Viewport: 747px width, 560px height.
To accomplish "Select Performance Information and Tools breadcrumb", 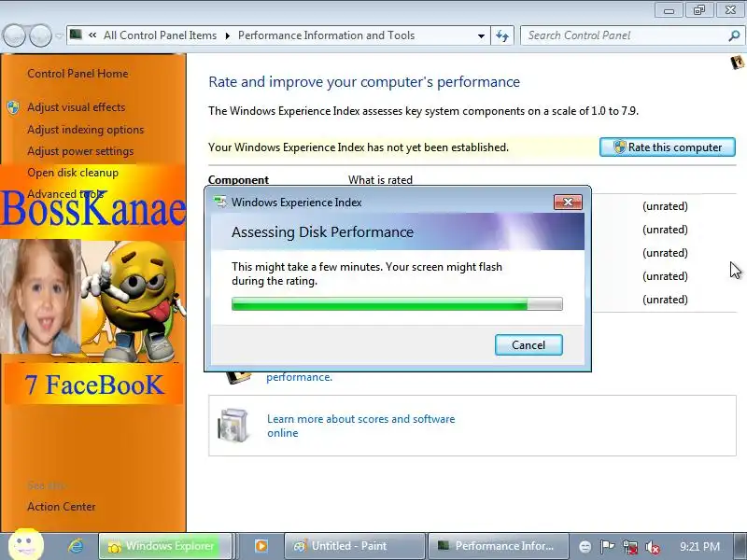I will point(326,35).
